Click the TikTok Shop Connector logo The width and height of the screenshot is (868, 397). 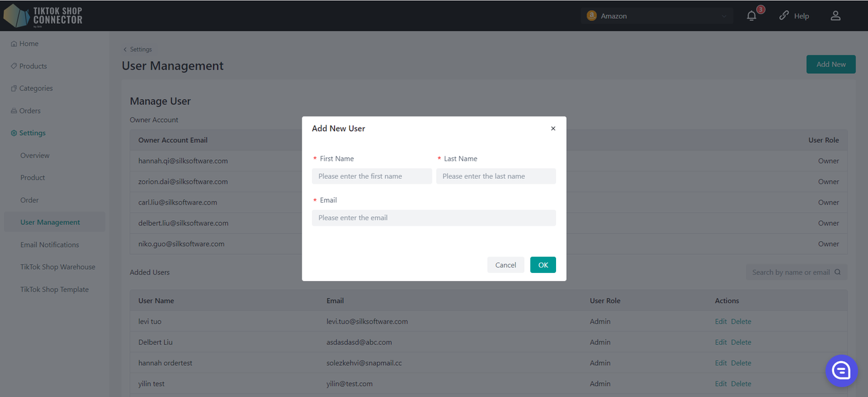click(43, 16)
